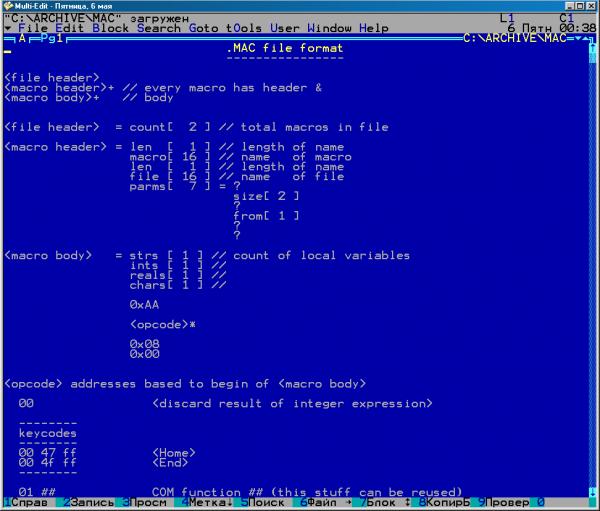Open the Goto menu
600x511 pixels.
pos(205,28)
